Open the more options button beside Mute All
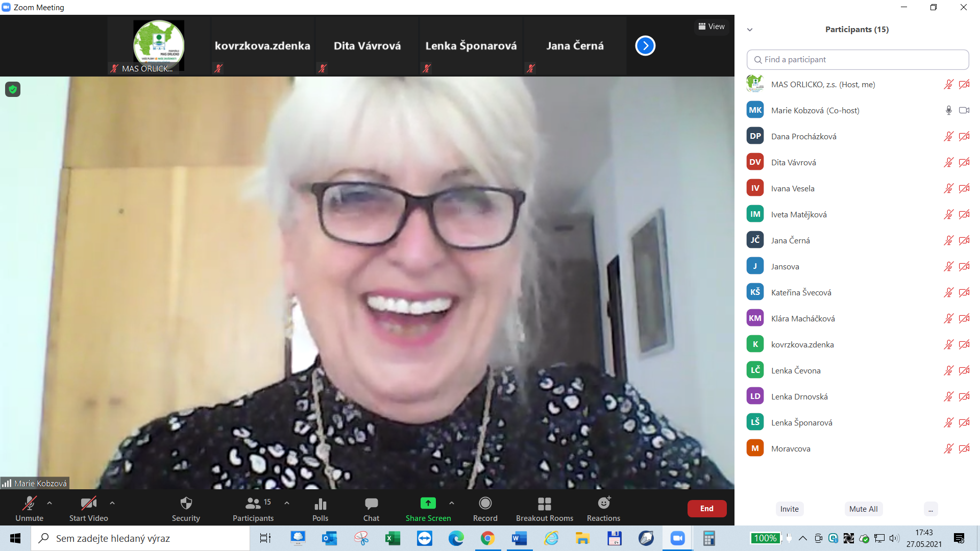The image size is (980, 551). click(930, 509)
